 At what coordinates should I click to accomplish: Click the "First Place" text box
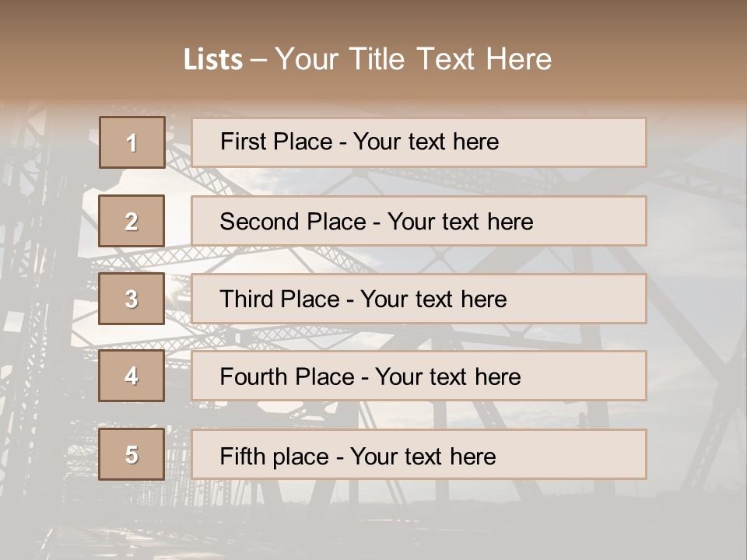[419, 142]
